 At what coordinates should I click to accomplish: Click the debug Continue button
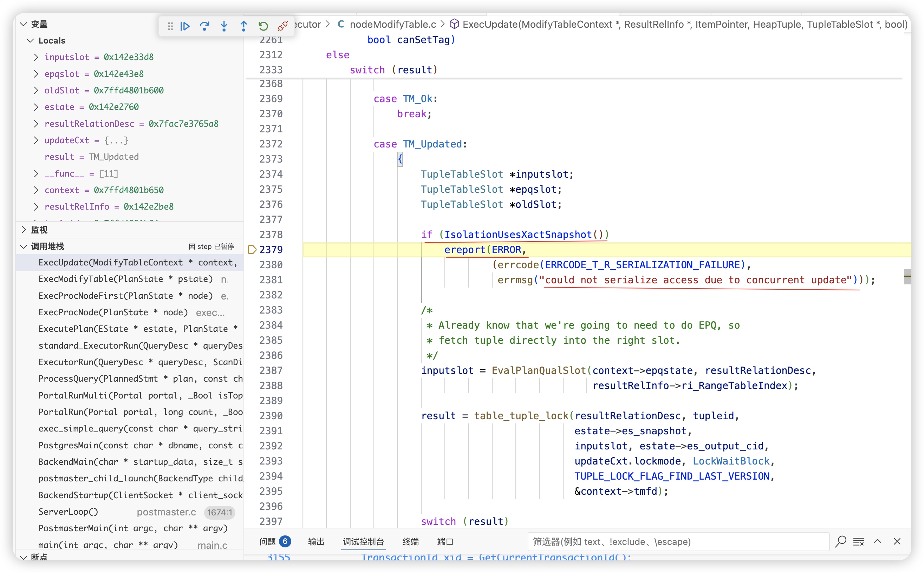[x=185, y=26]
